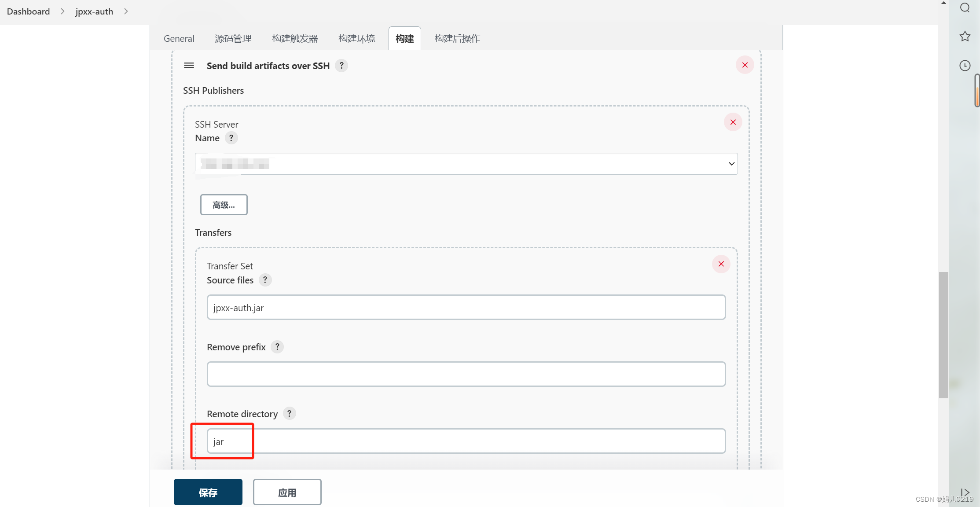Open help for Send build artifacts over SSH
This screenshot has width=980, height=507.
[x=341, y=66]
